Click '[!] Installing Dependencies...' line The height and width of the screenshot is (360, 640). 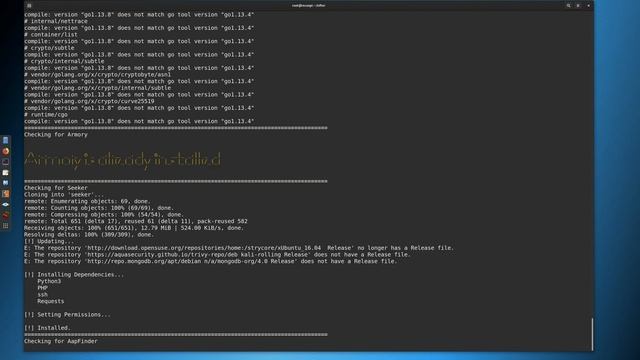[x=74, y=275]
